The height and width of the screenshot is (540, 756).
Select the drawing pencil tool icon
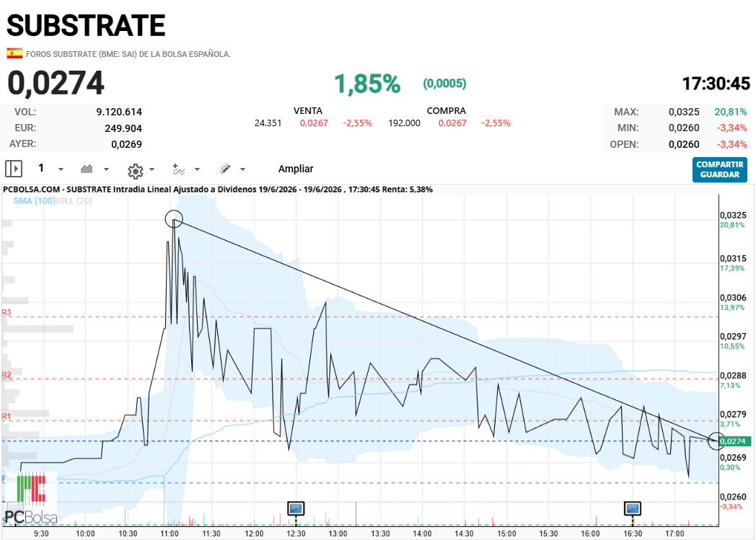click(x=224, y=169)
